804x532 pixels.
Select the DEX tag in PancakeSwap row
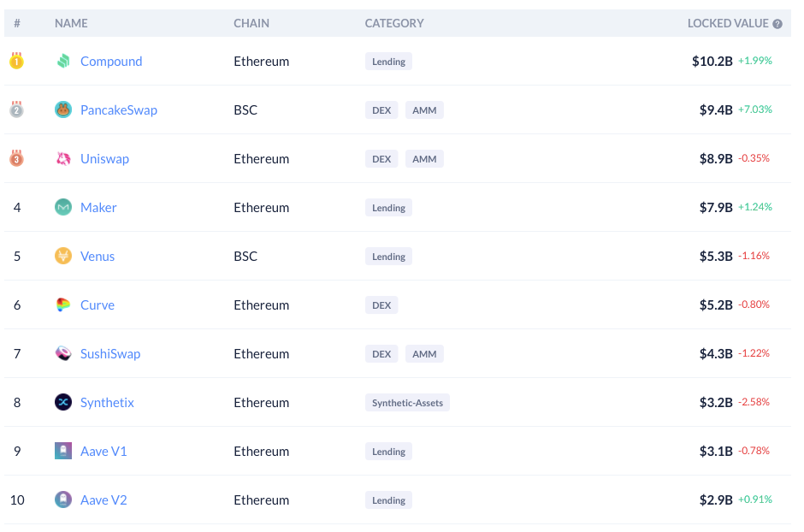click(381, 110)
